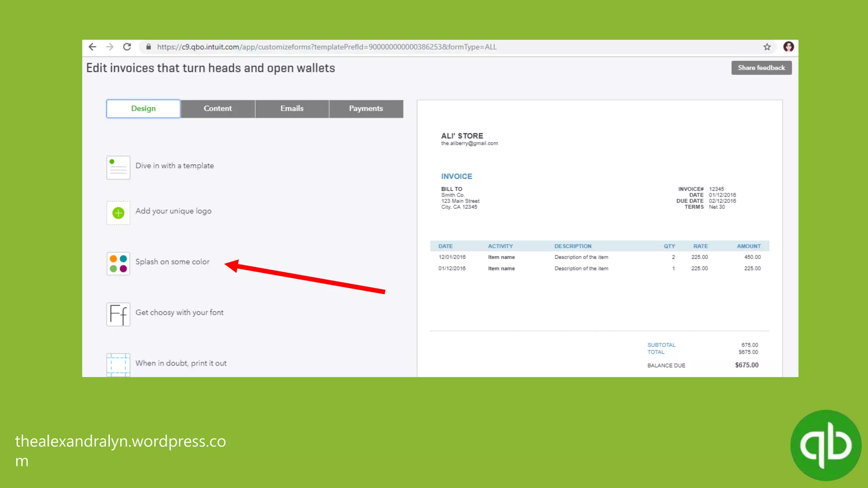Click the Ff font icon
This screenshot has width=868, height=488.
point(118,314)
